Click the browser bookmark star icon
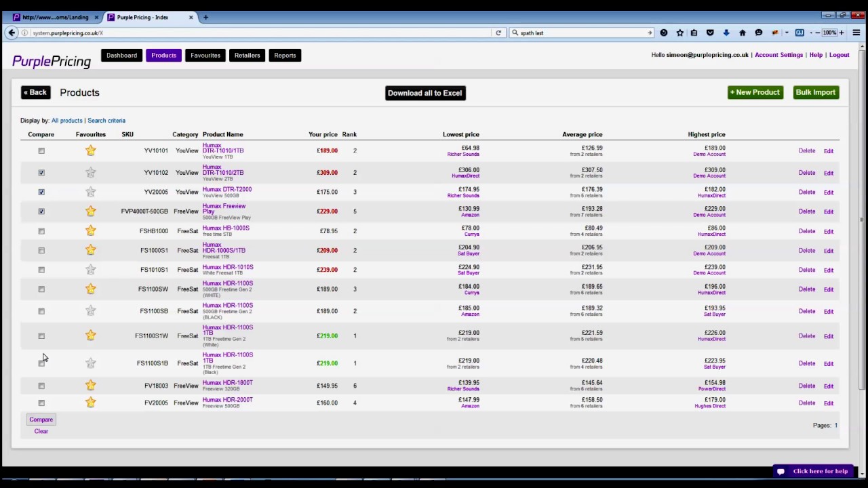 point(679,33)
